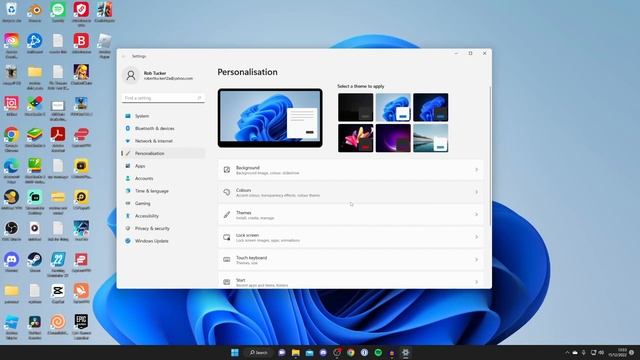Open Bluetooth & devices settings
This screenshot has width=640, height=360.
163,128
